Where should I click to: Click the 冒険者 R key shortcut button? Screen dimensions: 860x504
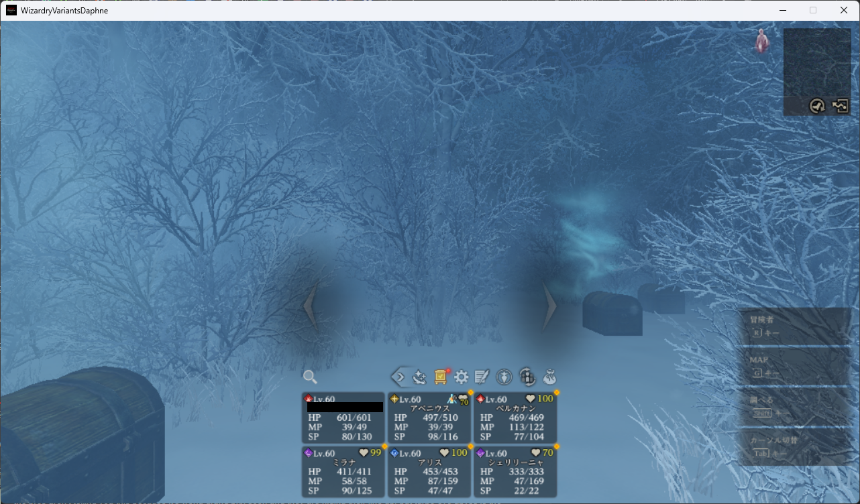pyautogui.click(x=794, y=326)
